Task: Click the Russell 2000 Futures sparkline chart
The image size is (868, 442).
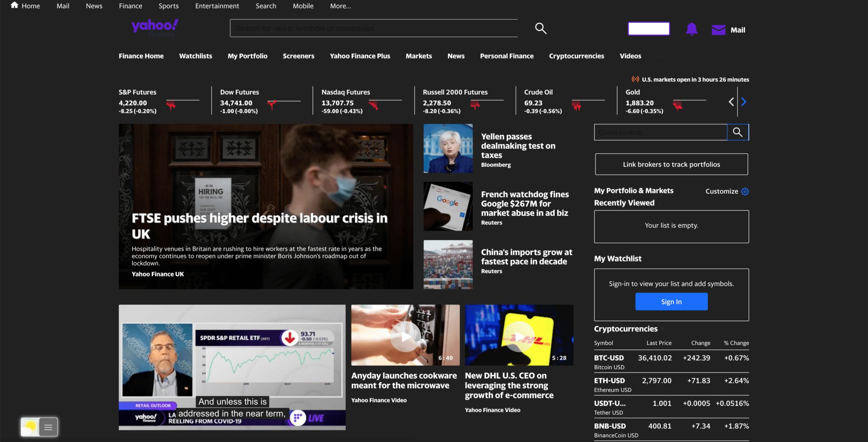Action: click(x=487, y=104)
